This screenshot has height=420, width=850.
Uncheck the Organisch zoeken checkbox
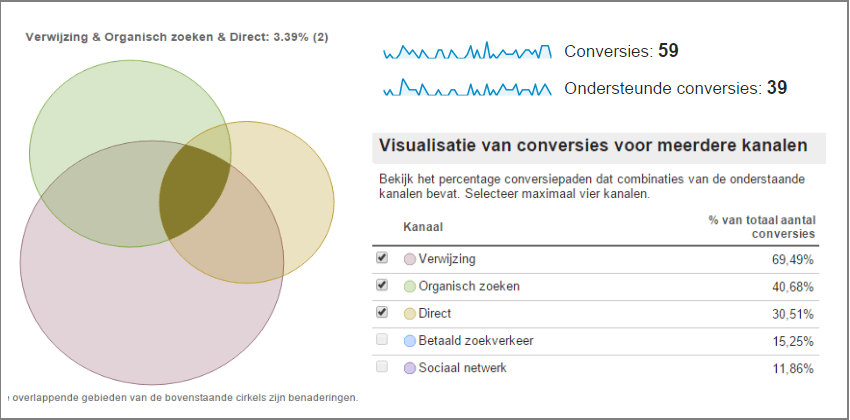point(382,285)
